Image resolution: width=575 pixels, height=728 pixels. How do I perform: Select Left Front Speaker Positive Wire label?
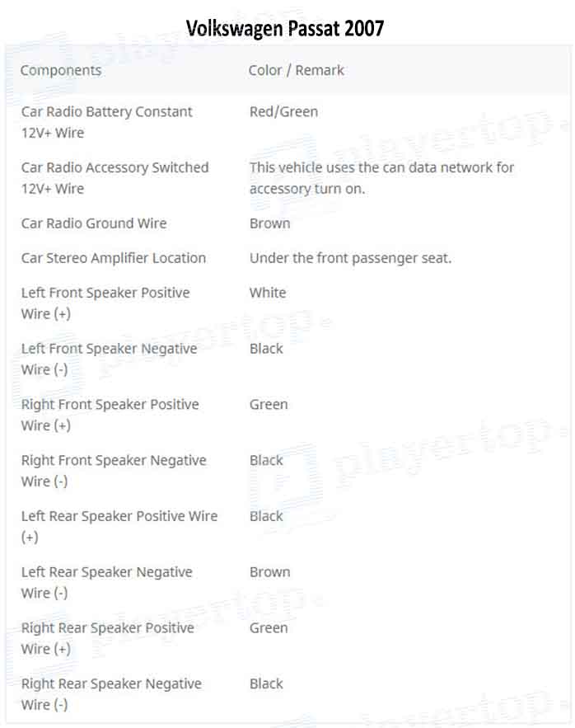[x=105, y=303]
